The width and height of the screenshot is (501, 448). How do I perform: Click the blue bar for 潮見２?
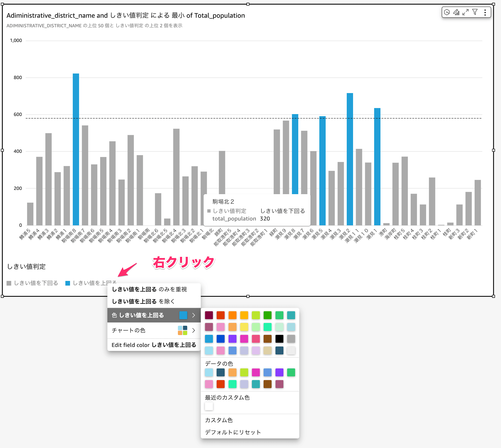pos(350,159)
